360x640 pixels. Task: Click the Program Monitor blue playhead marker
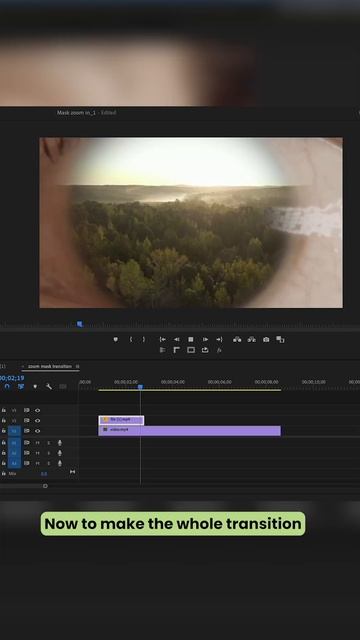(80, 324)
